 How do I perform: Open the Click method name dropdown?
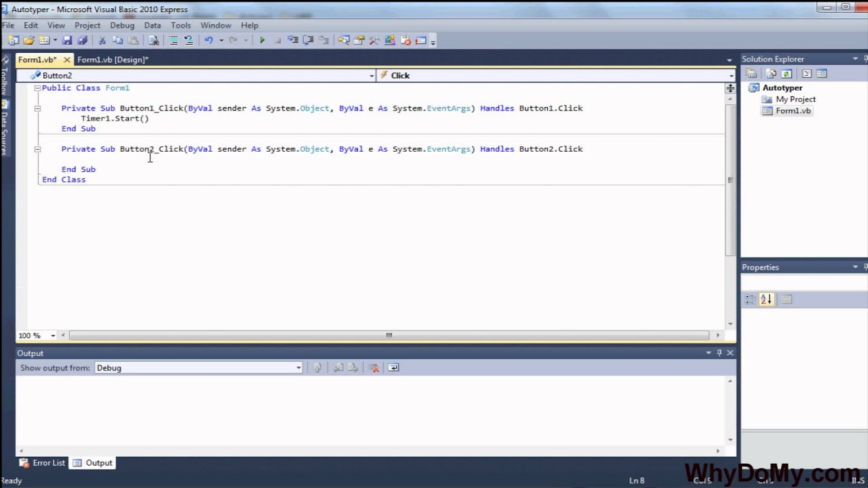(731, 75)
